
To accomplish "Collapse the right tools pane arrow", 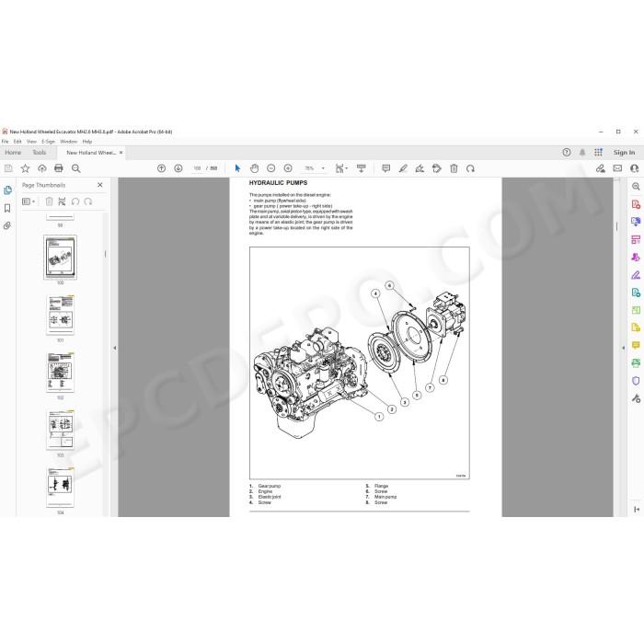I will (624, 348).
